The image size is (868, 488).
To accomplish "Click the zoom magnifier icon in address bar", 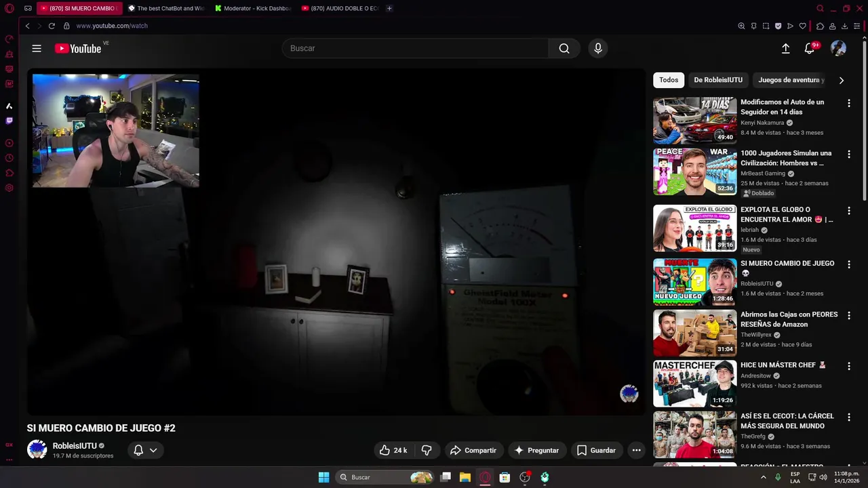I will 741,26.
